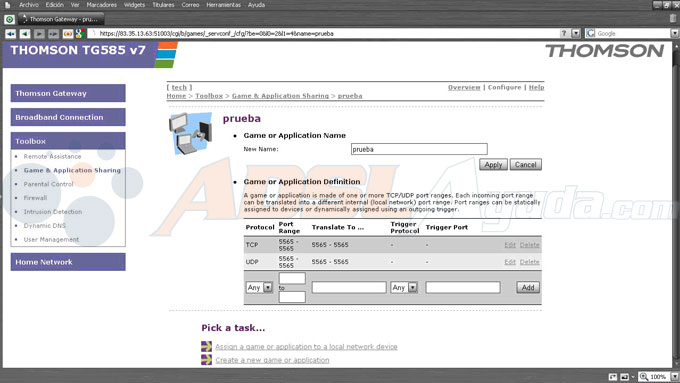Click the Overview link
The width and height of the screenshot is (680, 383).
coord(464,87)
